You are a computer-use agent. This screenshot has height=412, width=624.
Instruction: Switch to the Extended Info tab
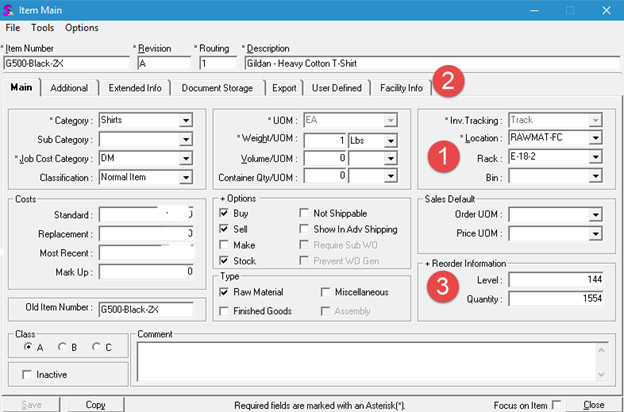(x=135, y=88)
